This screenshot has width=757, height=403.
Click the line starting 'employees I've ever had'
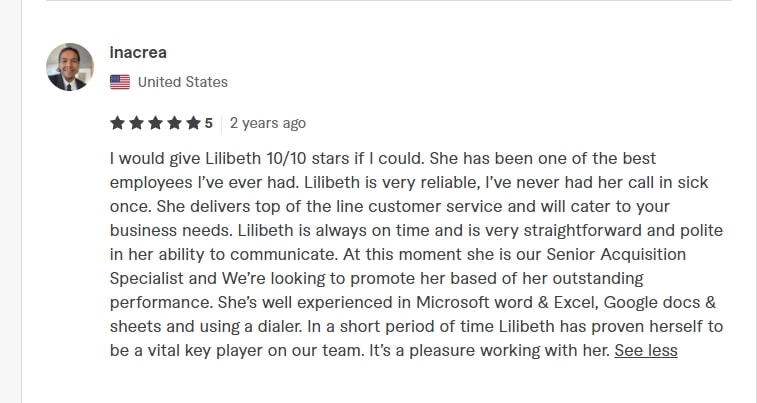pyautogui.click(x=409, y=182)
